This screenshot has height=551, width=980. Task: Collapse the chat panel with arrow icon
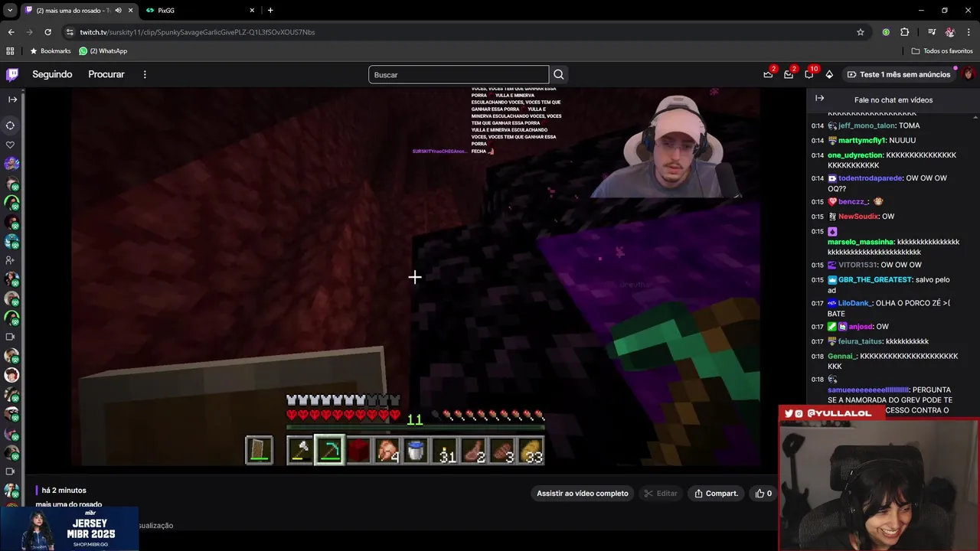[819, 99]
